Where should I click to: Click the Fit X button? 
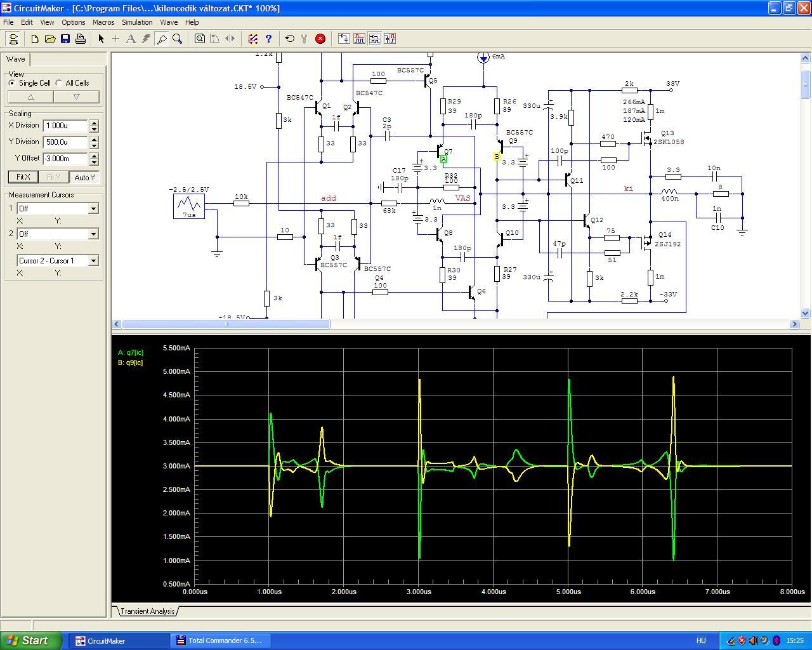(23, 177)
